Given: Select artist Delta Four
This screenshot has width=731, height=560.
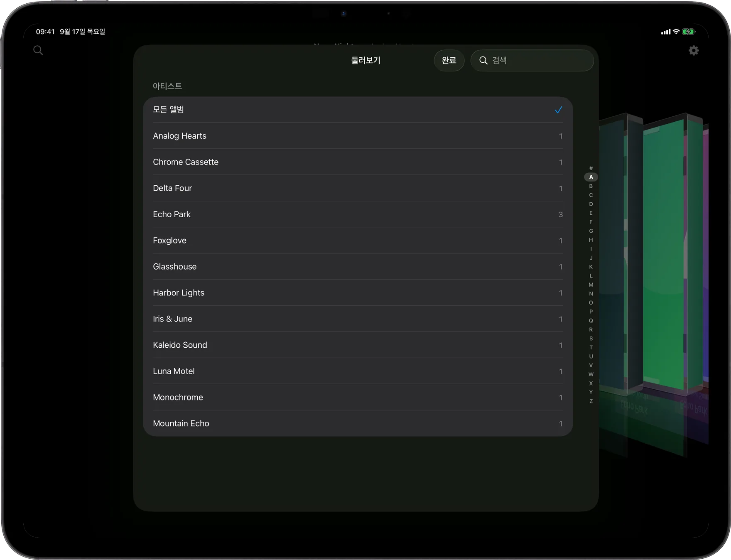Looking at the screenshot, I should click(x=358, y=188).
